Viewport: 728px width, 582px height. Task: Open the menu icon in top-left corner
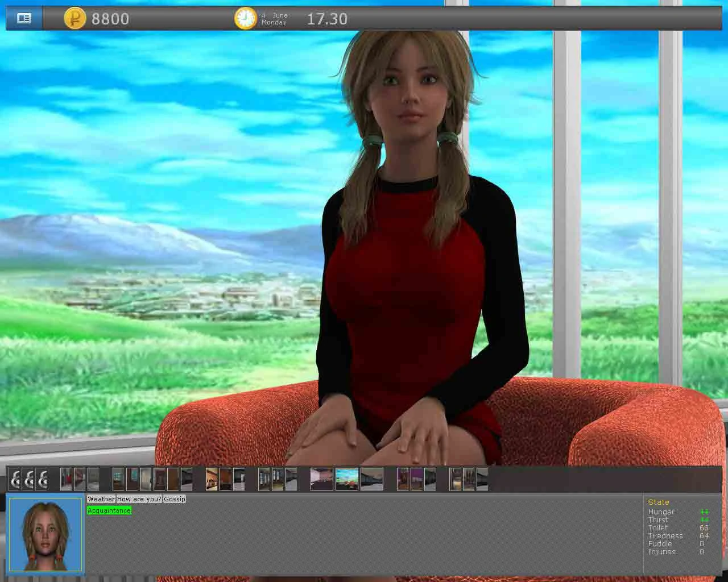click(x=24, y=18)
